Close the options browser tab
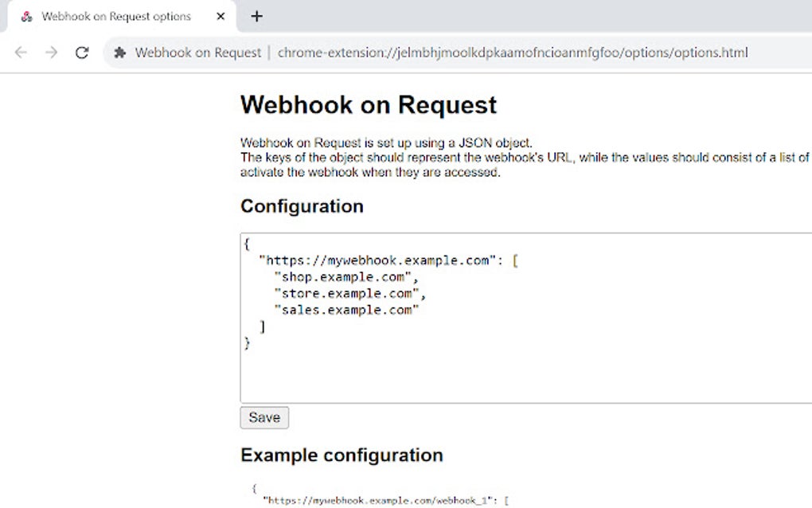Image resolution: width=812 pixels, height=508 pixels. (221, 16)
